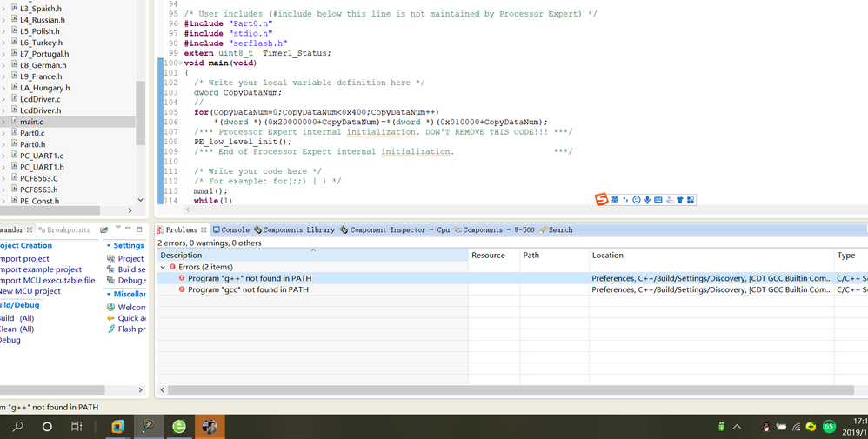Select L8_German.h in project tree
Viewport: 868px width, 439px height.
[x=43, y=65]
